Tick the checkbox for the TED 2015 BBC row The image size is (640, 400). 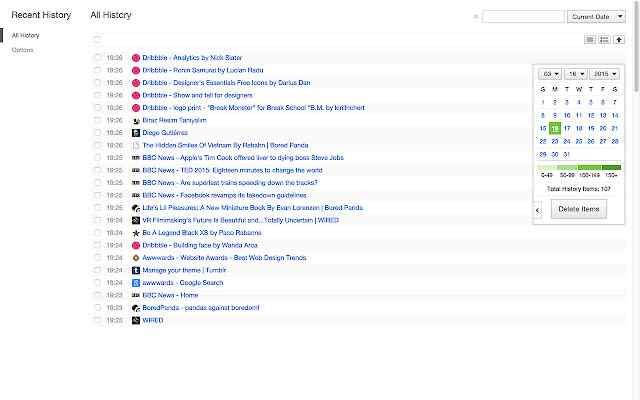(98, 170)
